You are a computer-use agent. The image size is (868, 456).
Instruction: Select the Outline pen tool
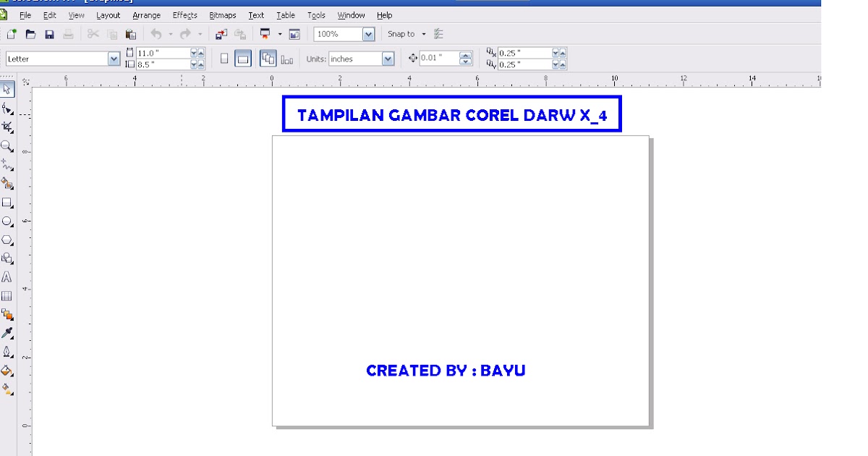(7, 352)
